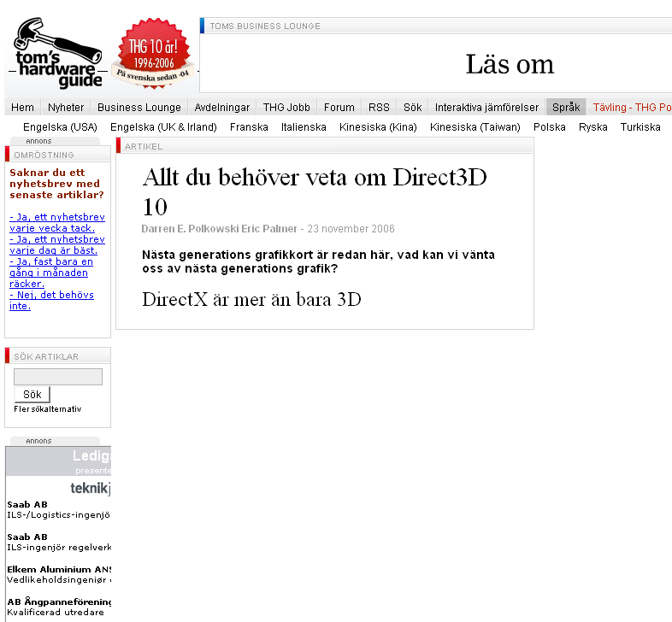The image size is (672, 622).
Task: Click author name Eric Palmer
Action: pos(269,229)
